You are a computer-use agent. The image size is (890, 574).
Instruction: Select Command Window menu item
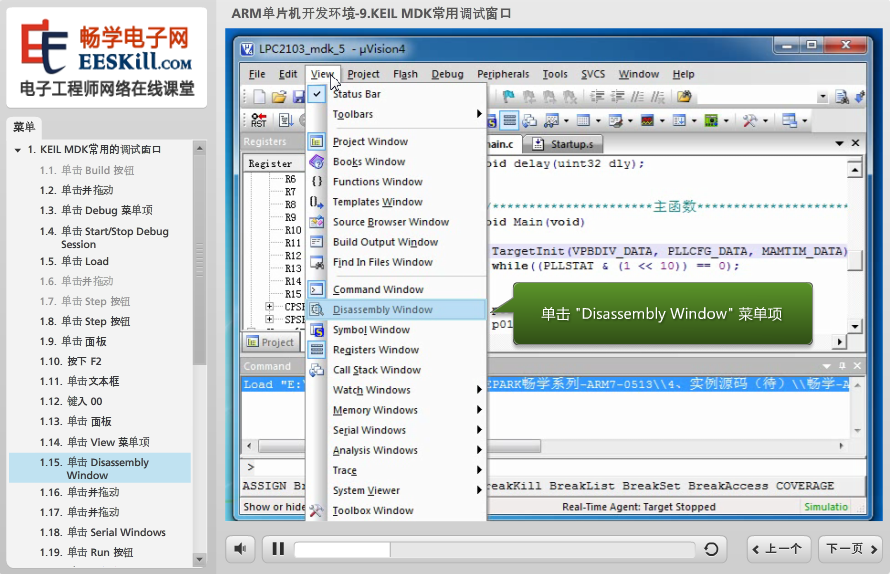396,290
